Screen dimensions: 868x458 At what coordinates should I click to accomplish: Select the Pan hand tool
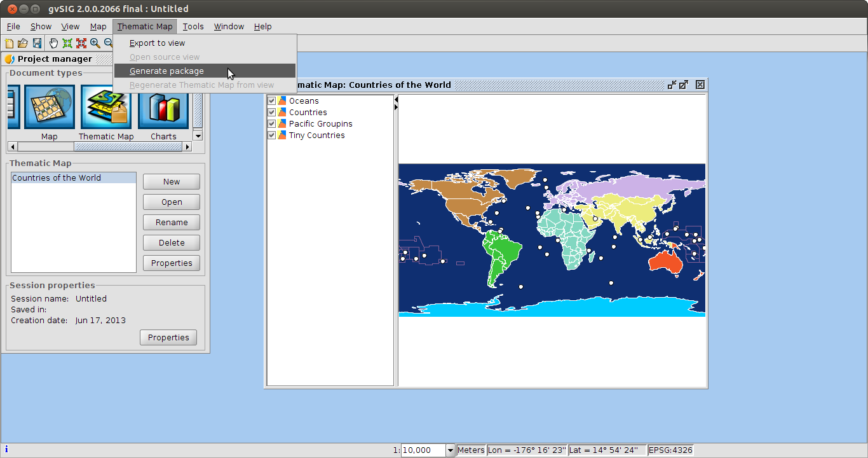54,43
